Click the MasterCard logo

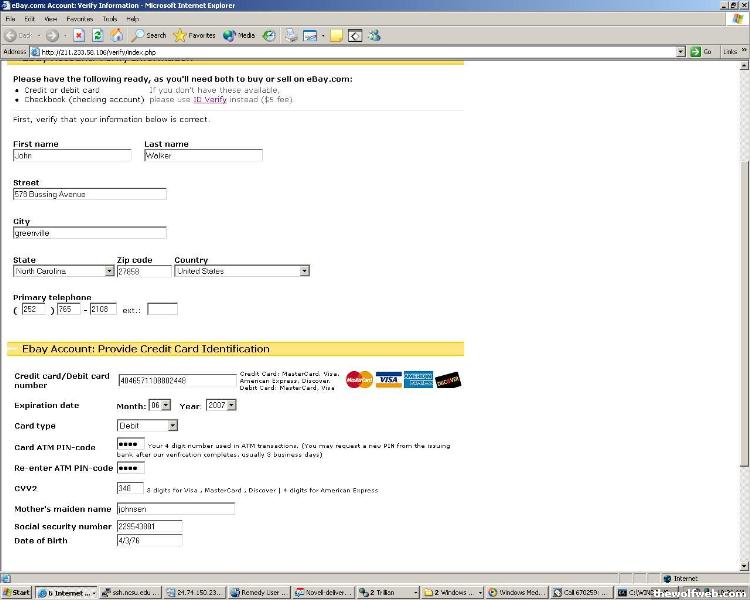(359, 380)
